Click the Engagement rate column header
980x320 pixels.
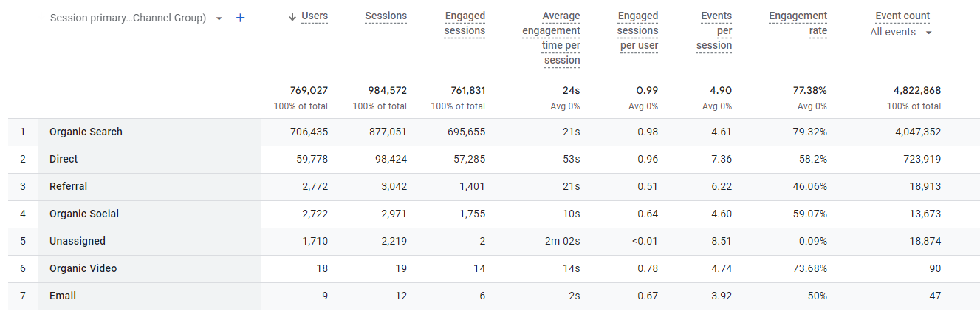pyautogui.click(x=798, y=24)
